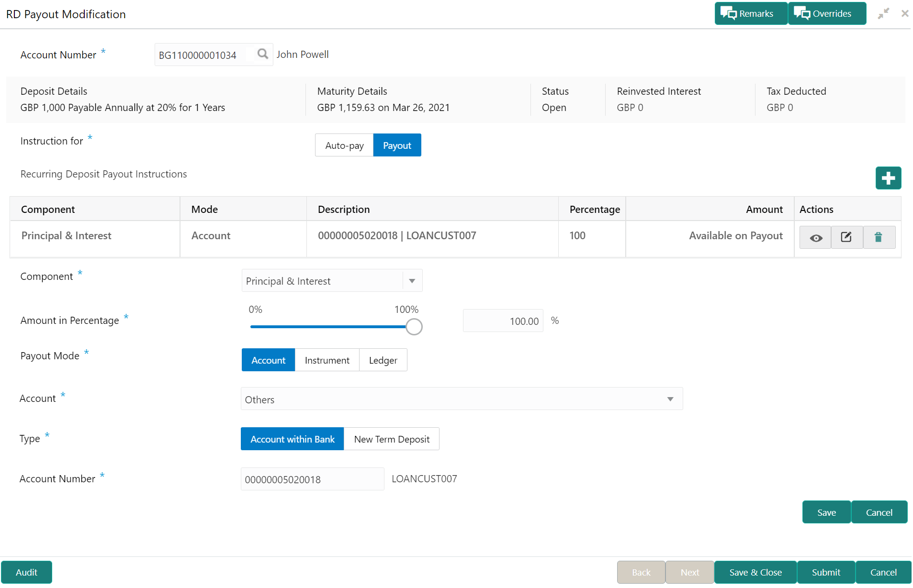Click the LOANCUST007 label beside account number

click(424, 479)
